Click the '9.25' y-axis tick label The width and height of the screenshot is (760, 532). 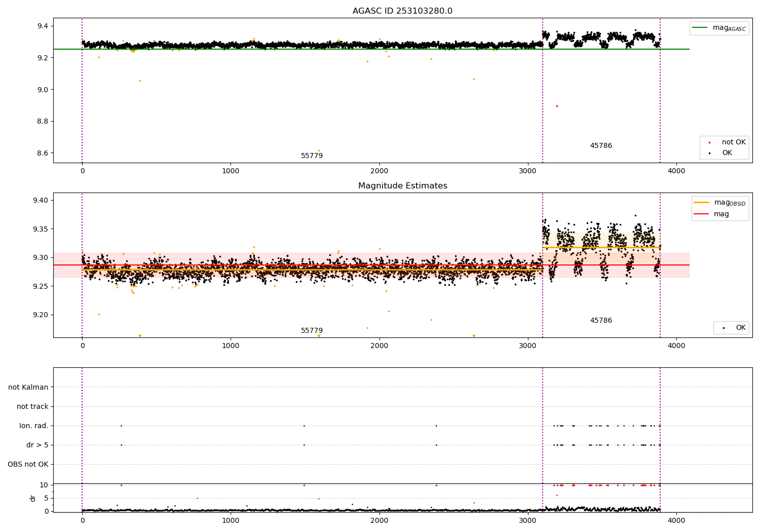(41, 287)
